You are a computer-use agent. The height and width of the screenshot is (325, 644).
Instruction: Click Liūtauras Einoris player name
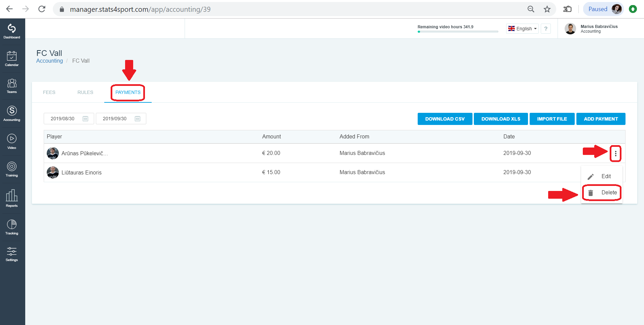pyautogui.click(x=81, y=172)
